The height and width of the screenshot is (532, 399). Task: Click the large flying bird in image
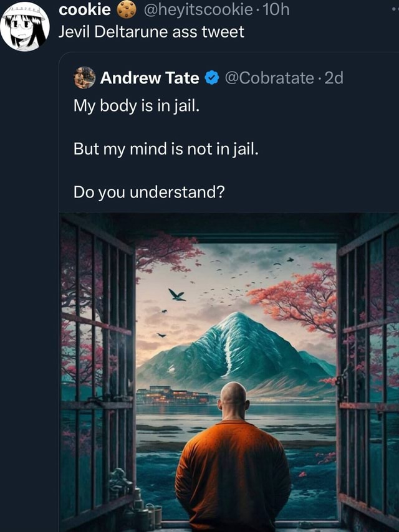(x=177, y=295)
